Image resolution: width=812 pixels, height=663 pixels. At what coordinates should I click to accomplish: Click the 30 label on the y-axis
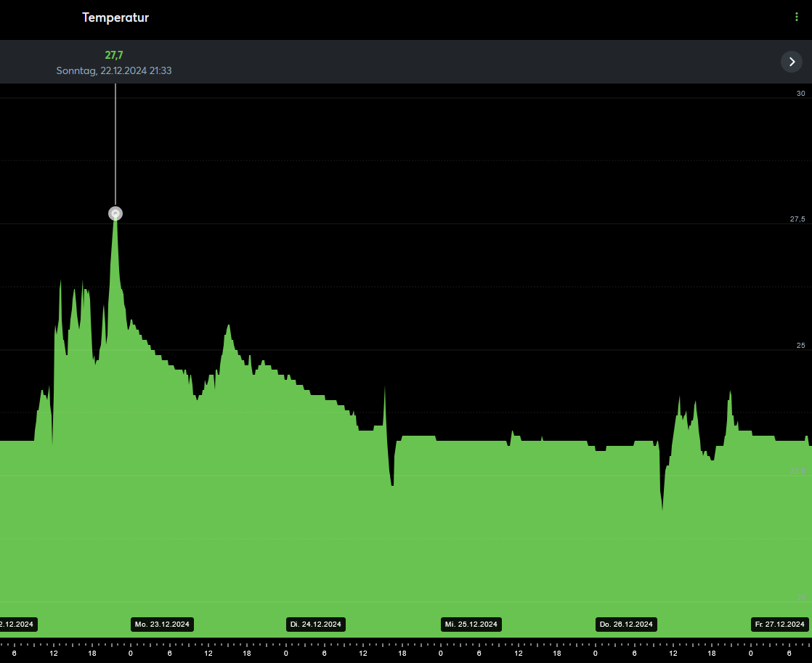tap(800, 94)
